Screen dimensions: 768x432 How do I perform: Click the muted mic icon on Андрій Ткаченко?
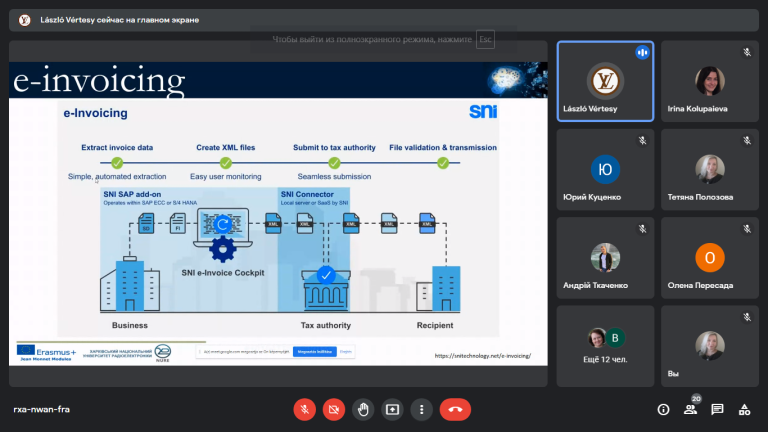point(642,229)
